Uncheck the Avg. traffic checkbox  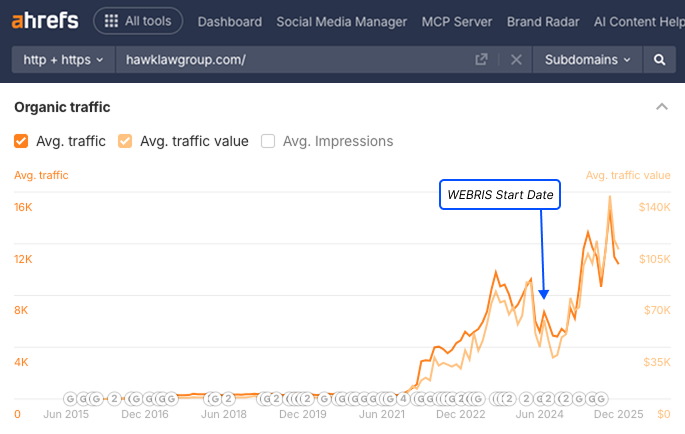21,141
